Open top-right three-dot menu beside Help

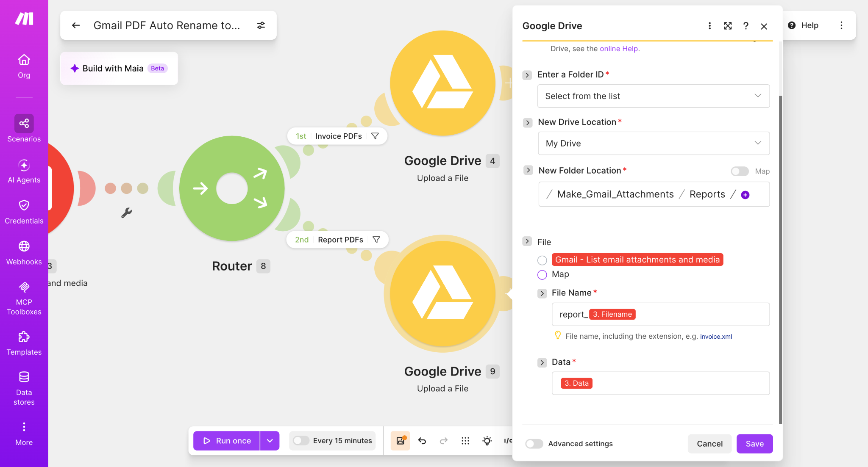(x=842, y=25)
